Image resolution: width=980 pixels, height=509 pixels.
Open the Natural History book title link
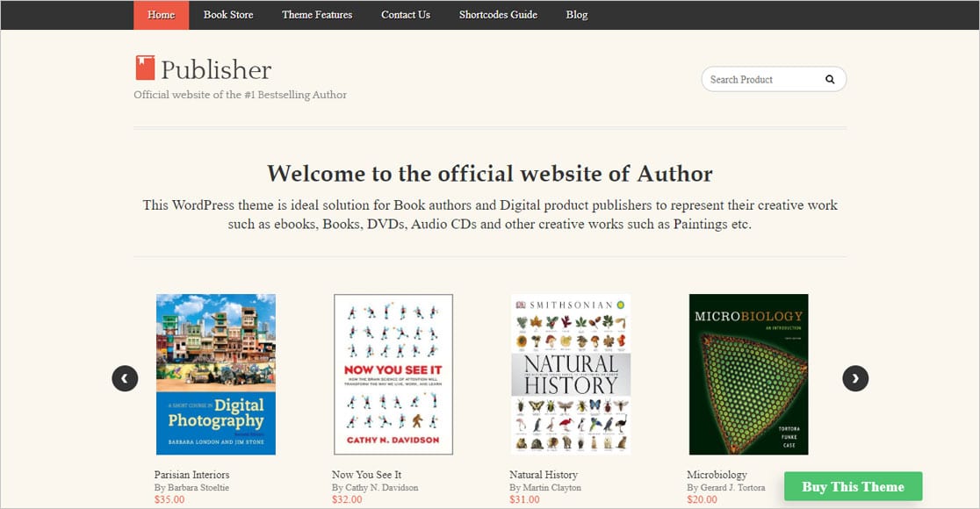click(x=544, y=475)
